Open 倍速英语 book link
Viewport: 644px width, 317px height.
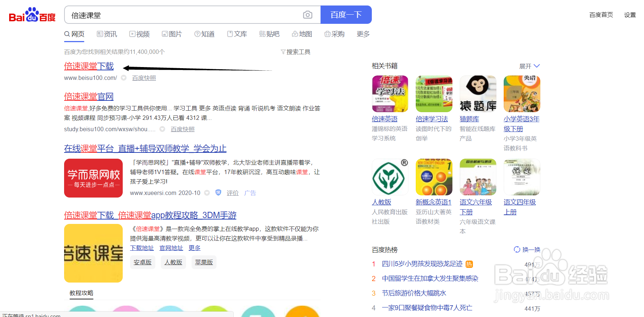tap(385, 119)
